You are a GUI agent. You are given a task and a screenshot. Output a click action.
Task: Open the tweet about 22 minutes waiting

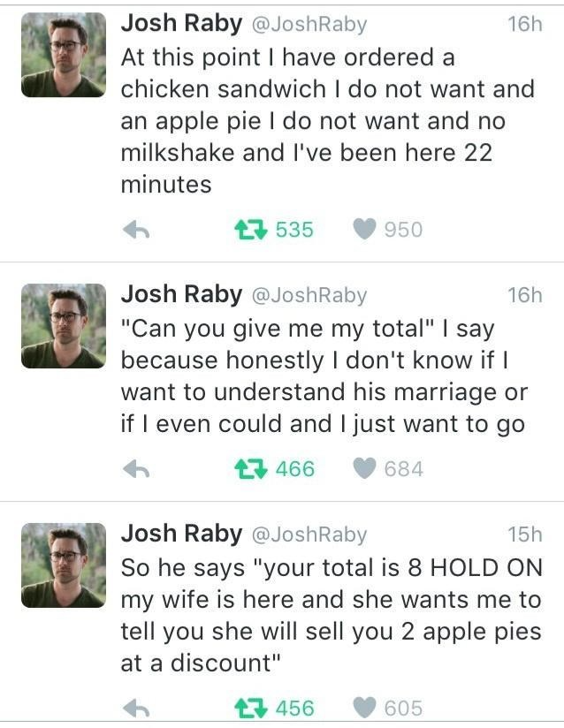[328, 121]
